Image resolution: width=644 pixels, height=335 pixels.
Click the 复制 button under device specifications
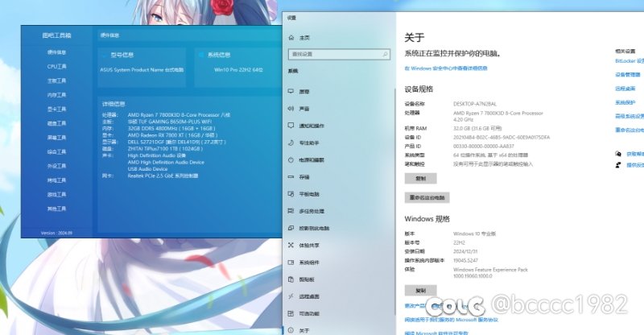[420, 179]
